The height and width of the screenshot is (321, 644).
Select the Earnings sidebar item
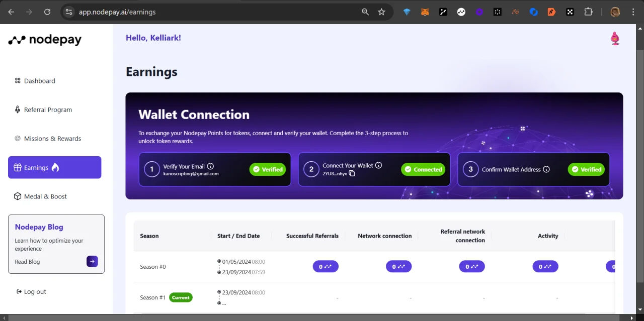54,167
